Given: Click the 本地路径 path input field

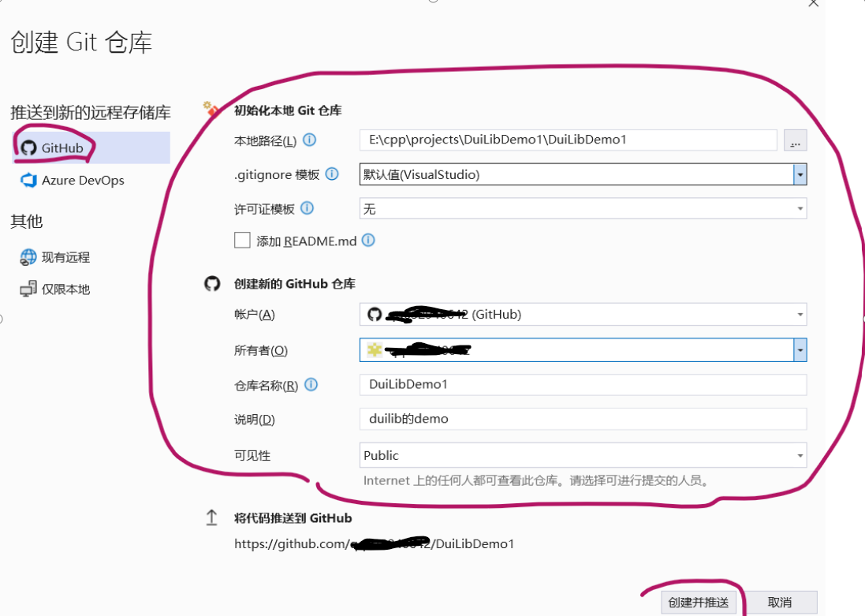Looking at the screenshot, I should 569,140.
